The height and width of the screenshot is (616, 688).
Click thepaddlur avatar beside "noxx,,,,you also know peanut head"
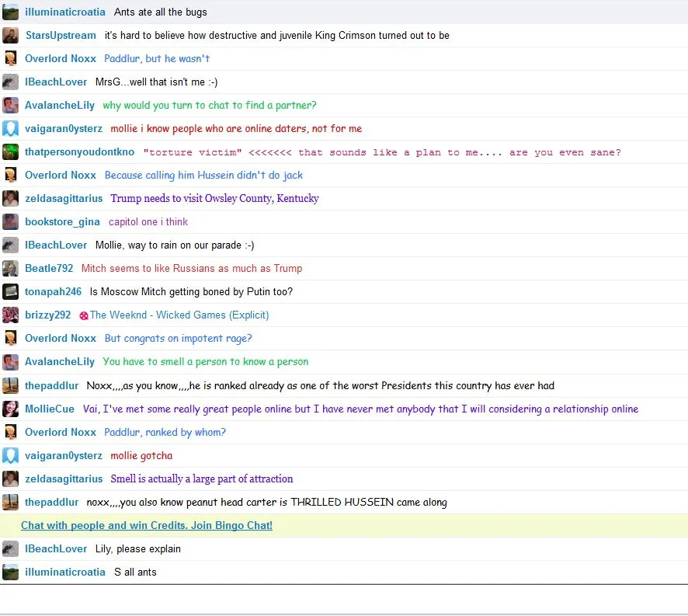click(x=11, y=502)
